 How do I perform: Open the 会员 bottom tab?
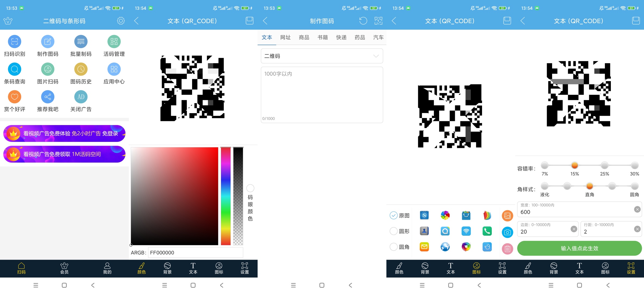64,268
